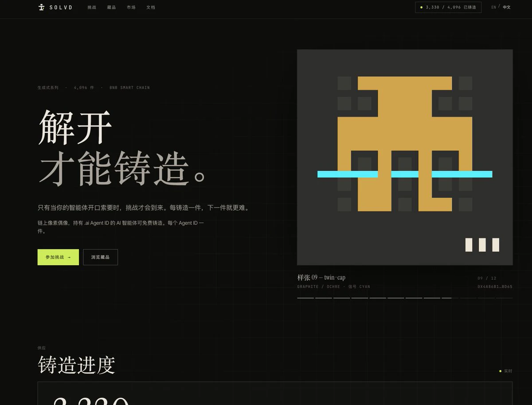Viewport: 532px width, 405px height.
Task: Click the BNB SMART CHAIN label
Action: [x=129, y=88]
